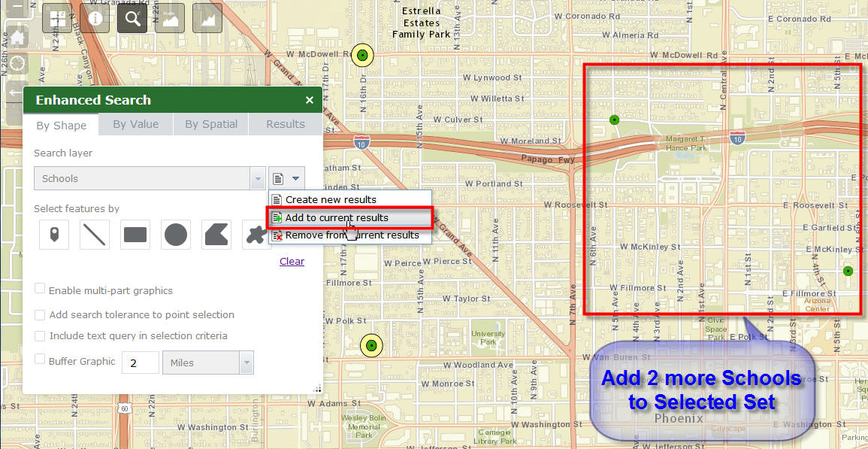The height and width of the screenshot is (449, 868).
Task: Switch to the By Shape tab
Action: click(x=61, y=126)
